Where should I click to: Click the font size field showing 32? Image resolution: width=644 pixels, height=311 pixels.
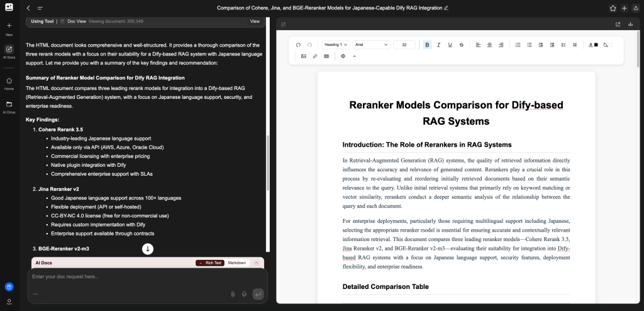pyautogui.click(x=404, y=45)
